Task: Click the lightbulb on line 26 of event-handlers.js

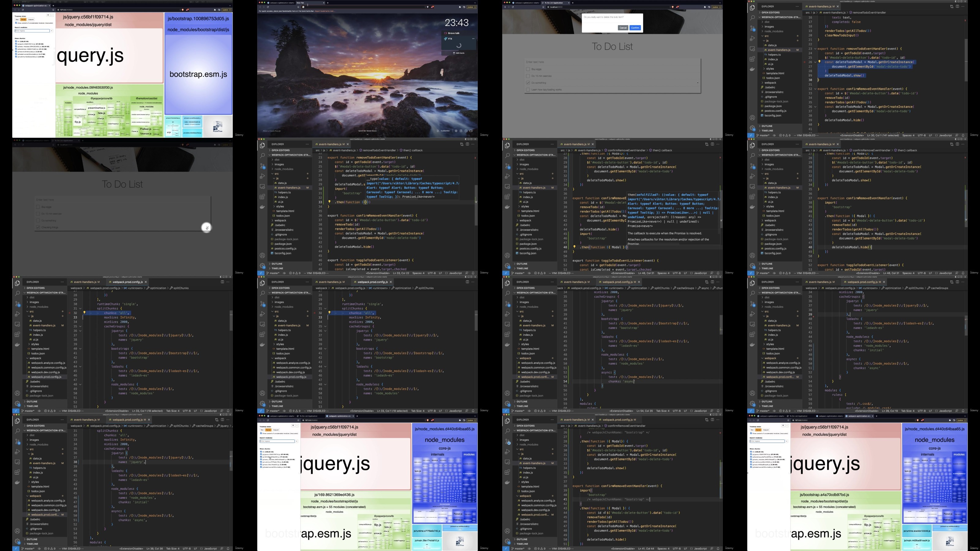Action: [819, 62]
